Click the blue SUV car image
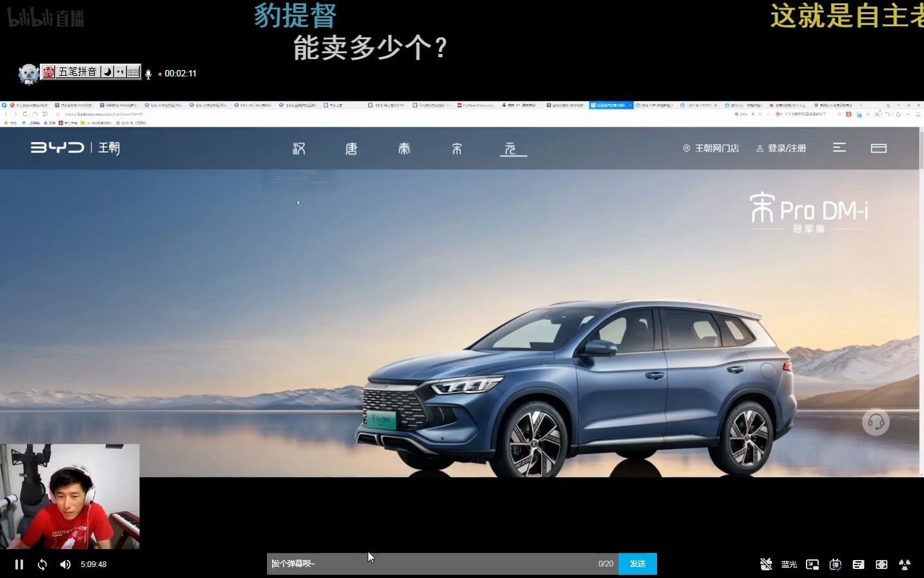924x578 pixels. pos(577,389)
